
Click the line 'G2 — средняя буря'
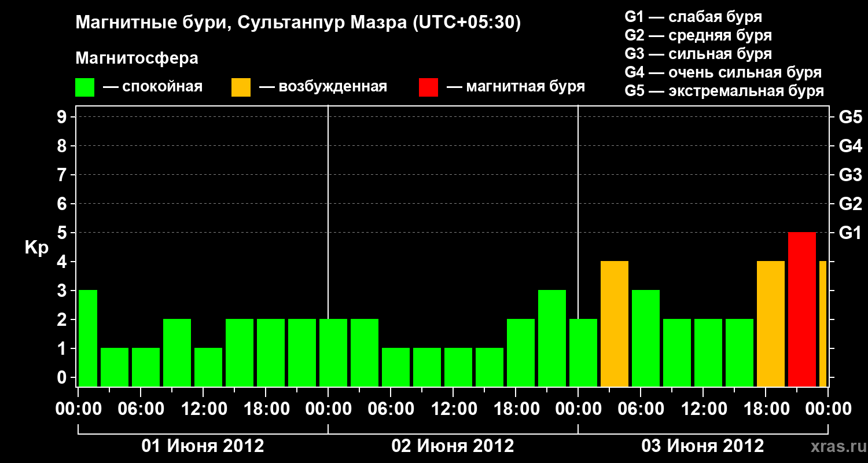click(698, 35)
